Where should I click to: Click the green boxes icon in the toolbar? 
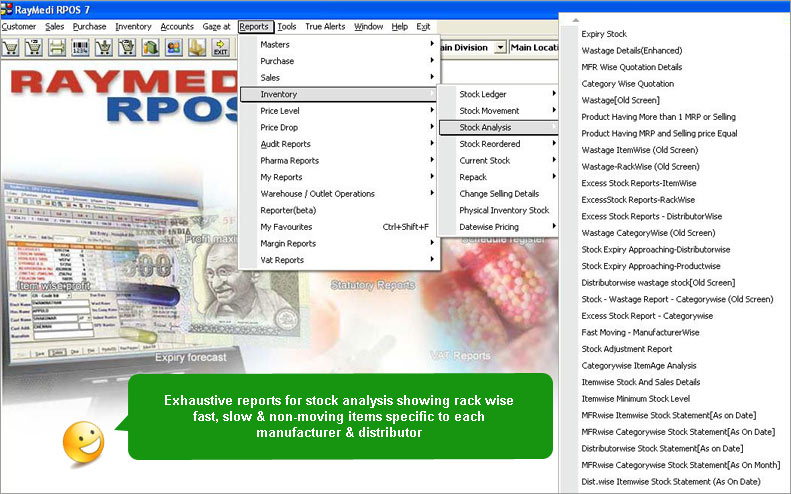(x=151, y=47)
